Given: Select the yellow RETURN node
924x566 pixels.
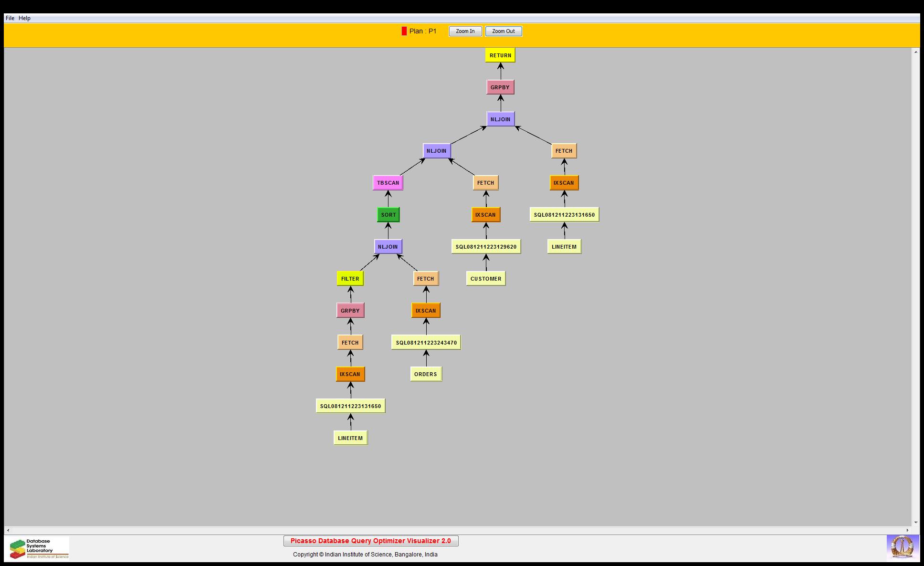Looking at the screenshot, I should point(500,55).
